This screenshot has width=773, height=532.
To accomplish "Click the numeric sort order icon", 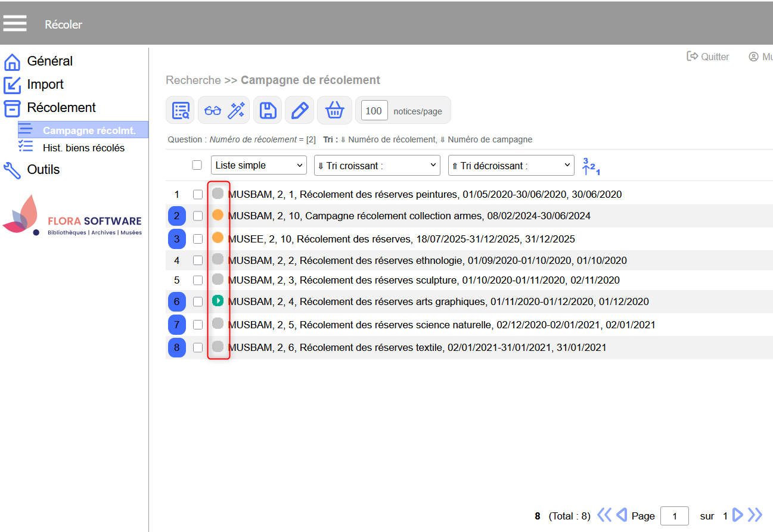I will tap(591, 166).
